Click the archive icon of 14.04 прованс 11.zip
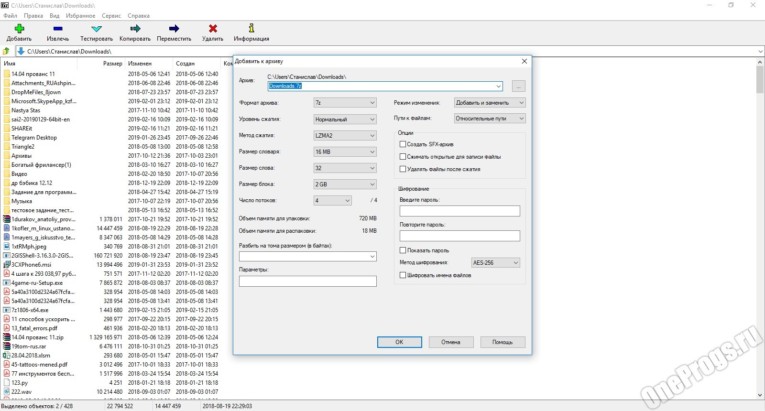 tap(7, 337)
